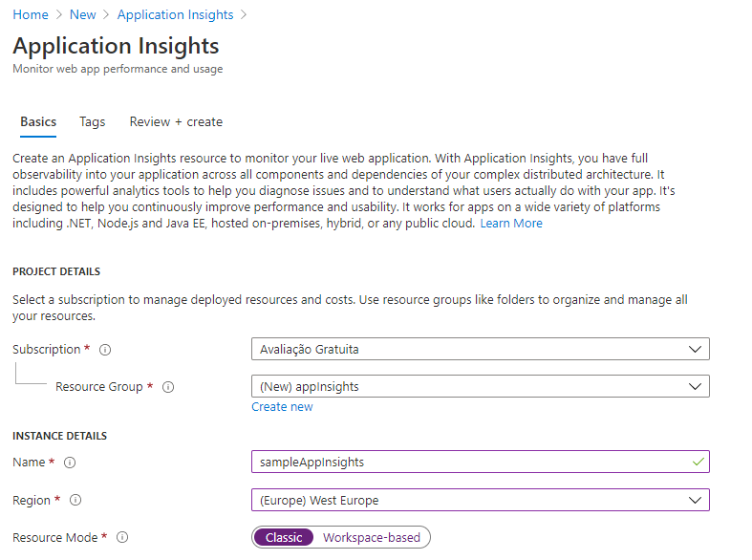752x560 pixels.
Task: Click the info icon beside Subscription
Action: (x=105, y=350)
